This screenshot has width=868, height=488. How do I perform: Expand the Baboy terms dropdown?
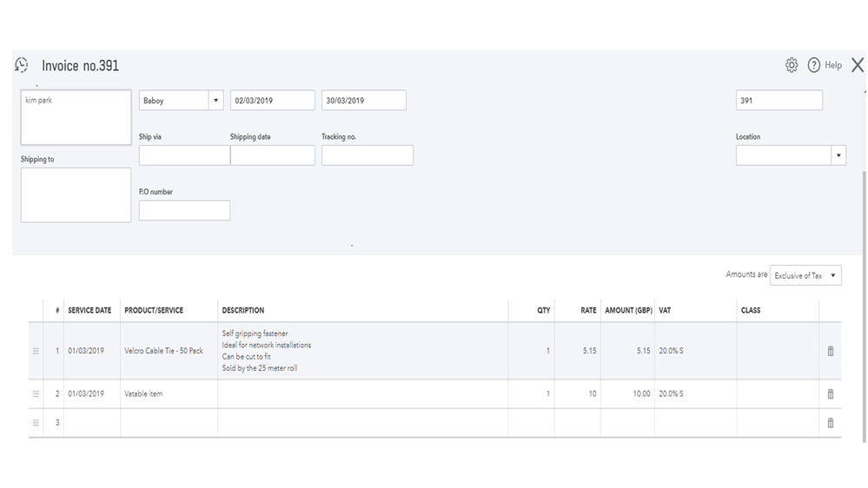pyautogui.click(x=216, y=101)
